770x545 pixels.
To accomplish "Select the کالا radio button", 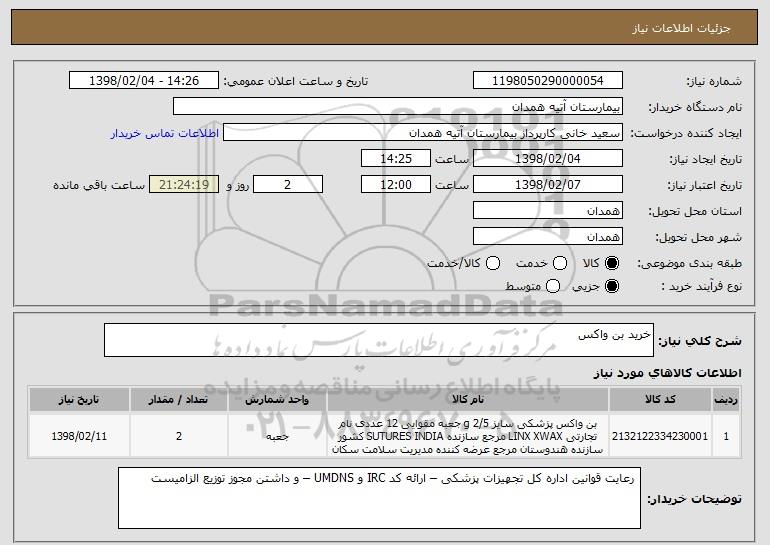I will (x=612, y=264).
